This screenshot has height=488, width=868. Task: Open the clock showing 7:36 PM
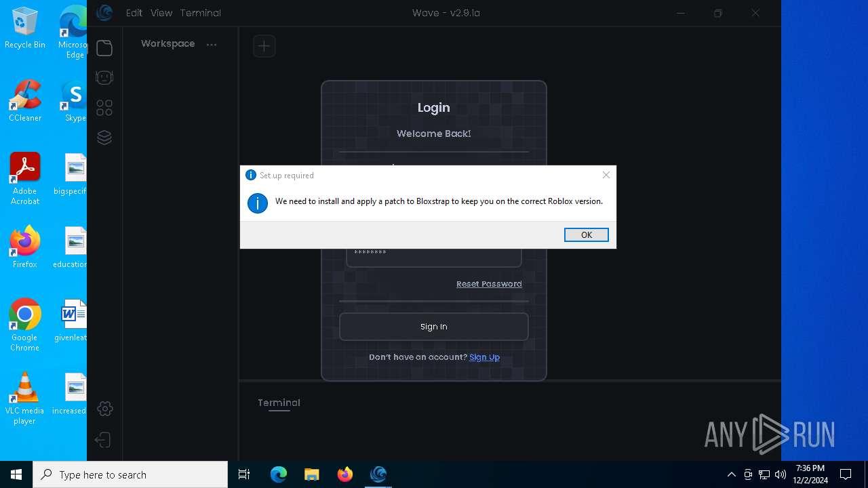(810, 474)
